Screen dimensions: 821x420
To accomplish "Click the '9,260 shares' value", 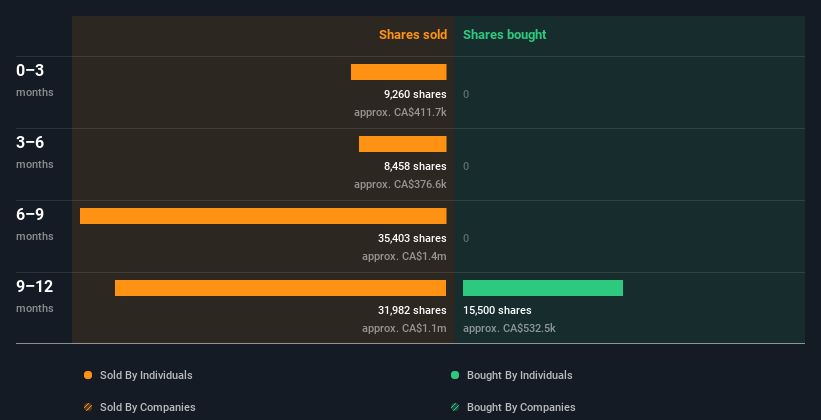I will 415,94.
